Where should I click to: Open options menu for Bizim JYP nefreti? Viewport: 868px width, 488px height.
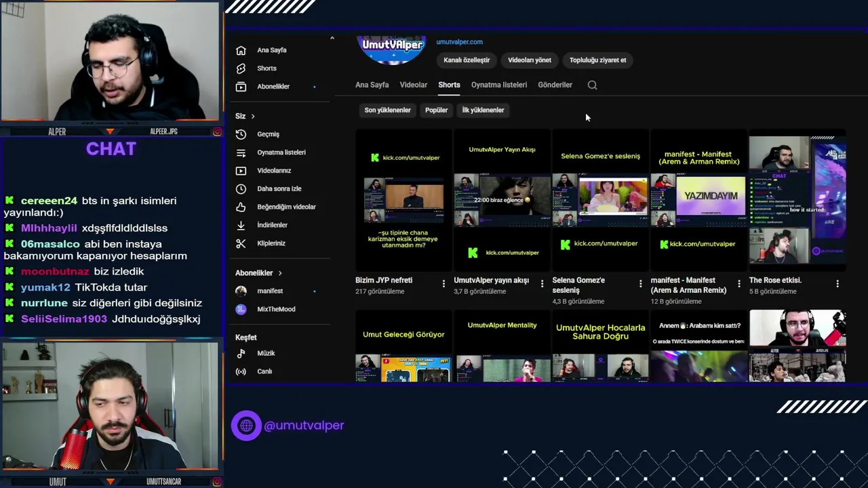(443, 283)
